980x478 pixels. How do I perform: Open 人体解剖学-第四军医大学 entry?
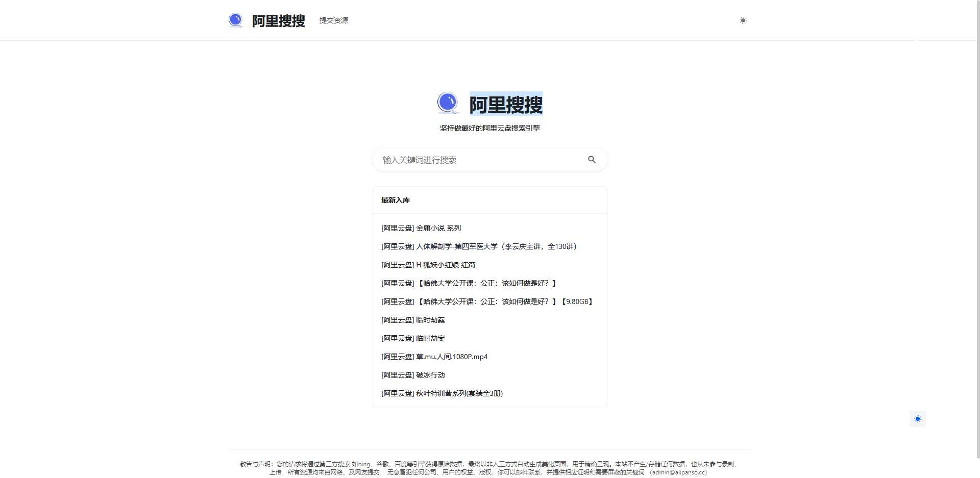click(479, 246)
